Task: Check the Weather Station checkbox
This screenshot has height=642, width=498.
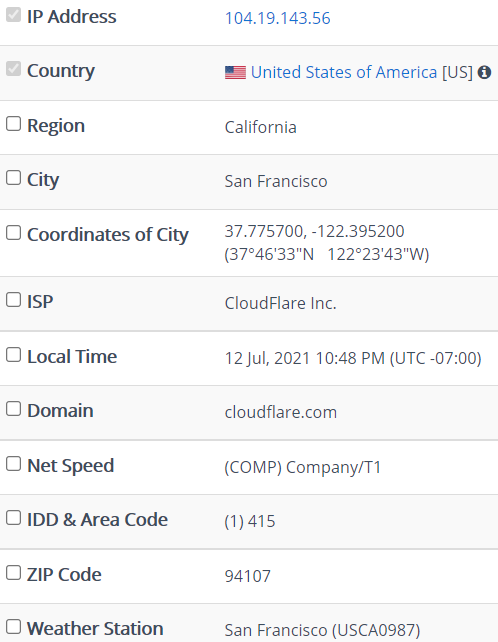Action: coord(14,626)
